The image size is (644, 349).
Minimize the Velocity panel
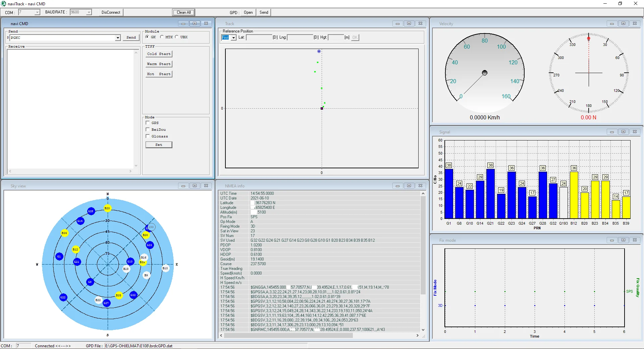tap(612, 24)
